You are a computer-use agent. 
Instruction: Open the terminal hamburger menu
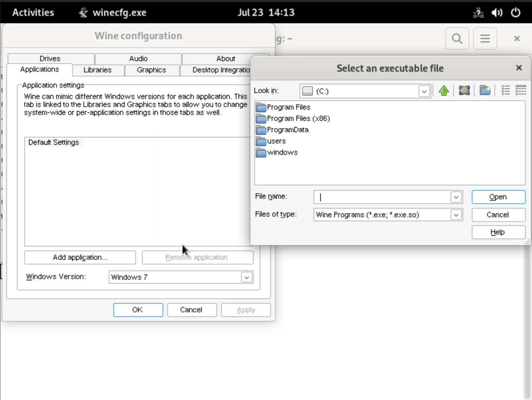tap(485, 39)
